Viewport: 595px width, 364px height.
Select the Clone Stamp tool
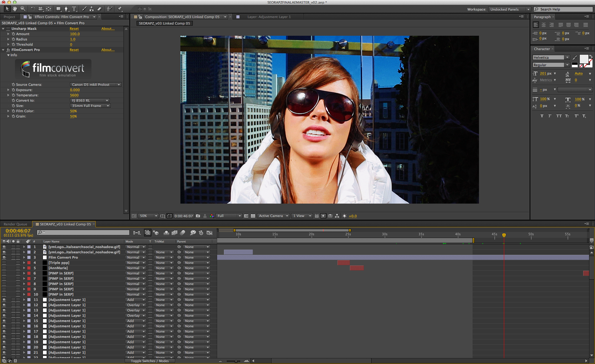(x=91, y=9)
